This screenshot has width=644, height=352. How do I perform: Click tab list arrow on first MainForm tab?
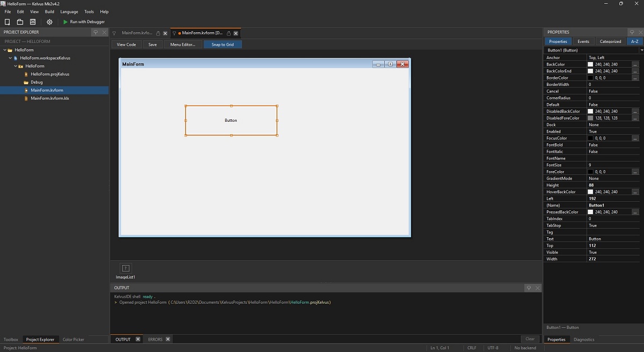pos(114,33)
